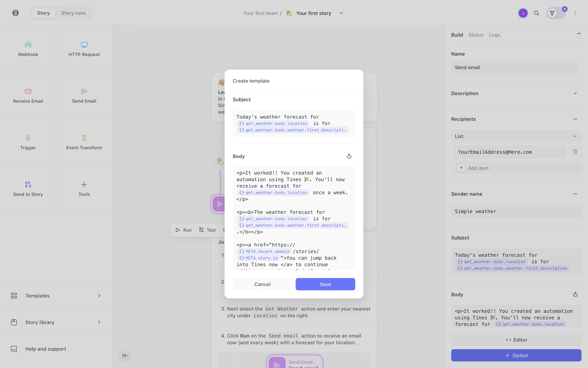The height and width of the screenshot is (368, 588).
Task: Click the export icon next to modal Body
Action: click(x=349, y=156)
